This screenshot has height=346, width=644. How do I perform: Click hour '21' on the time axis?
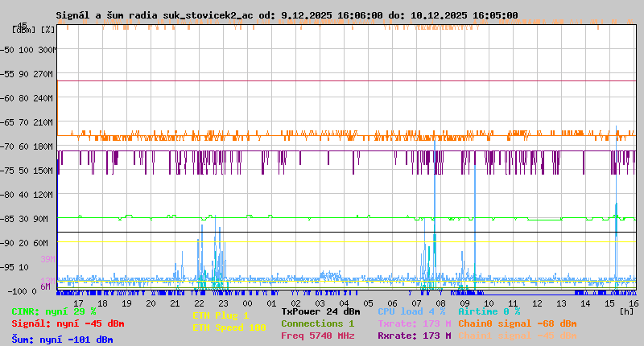click(175, 303)
